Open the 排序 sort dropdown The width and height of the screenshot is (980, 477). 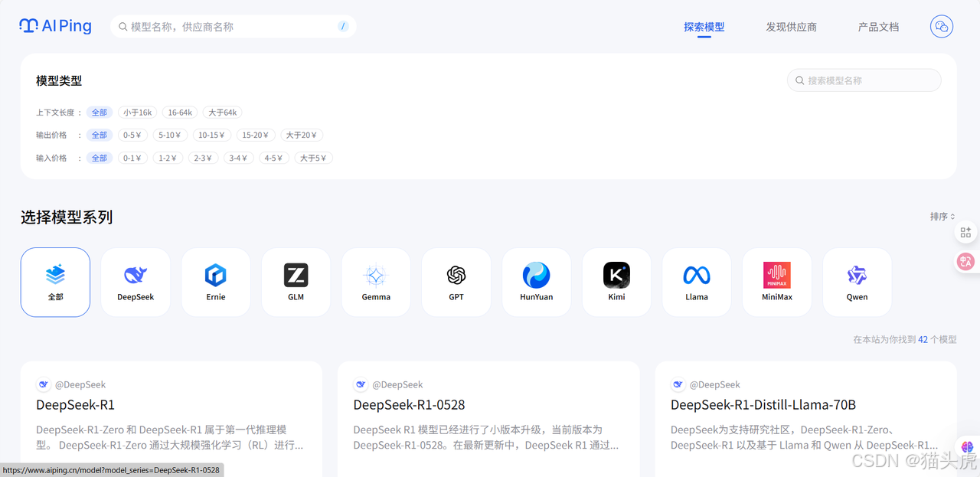942,217
